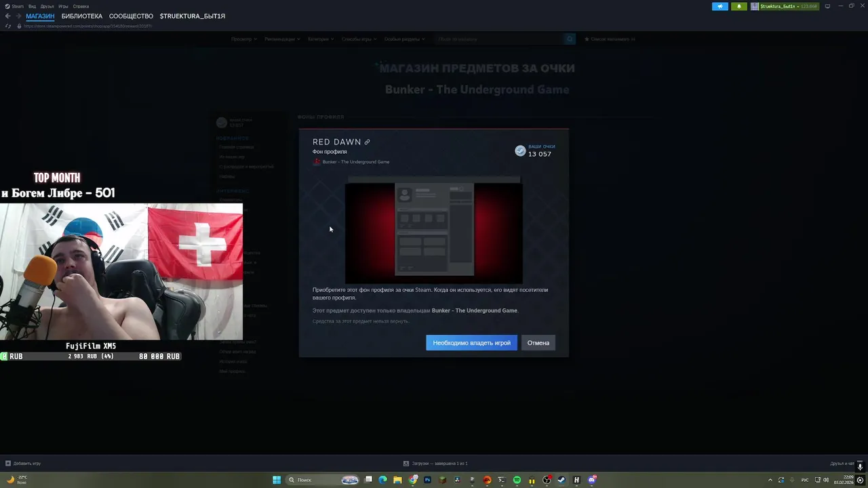Image resolution: width=868 pixels, height=488 pixels.
Task: Open the Google Chrome taskbar icon
Action: tap(413, 480)
